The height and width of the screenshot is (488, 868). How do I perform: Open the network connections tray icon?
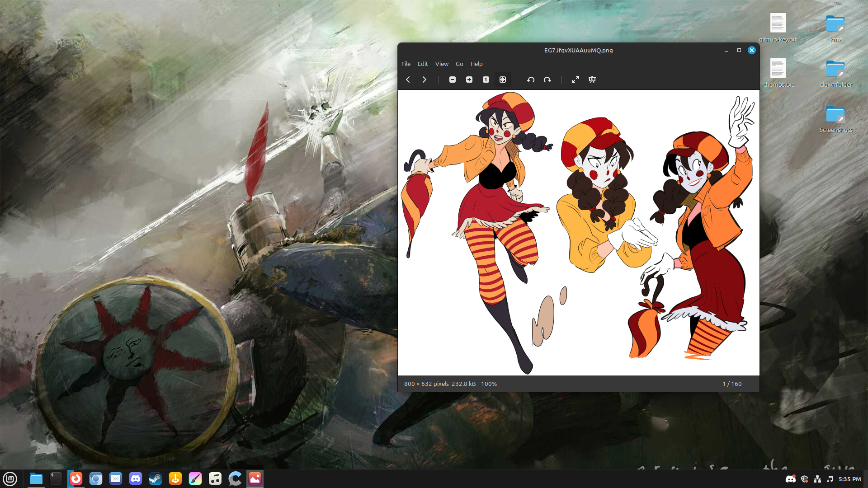[817, 479]
